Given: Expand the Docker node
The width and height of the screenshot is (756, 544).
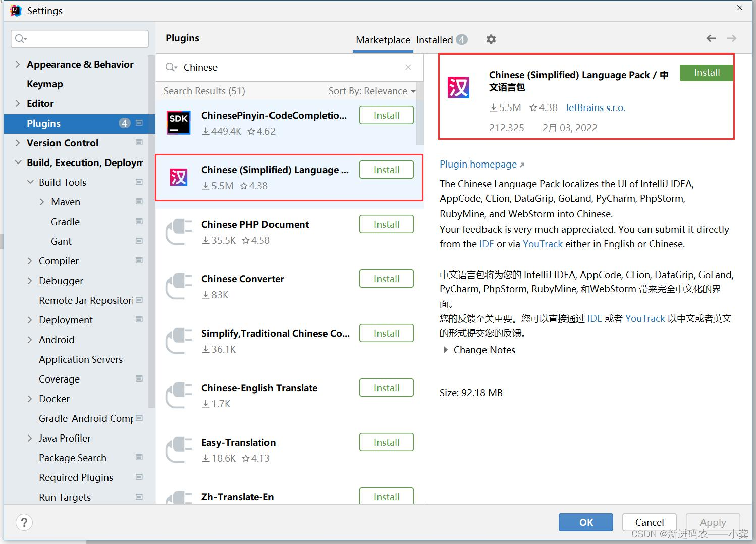Looking at the screenshot, I should [30, 399].
